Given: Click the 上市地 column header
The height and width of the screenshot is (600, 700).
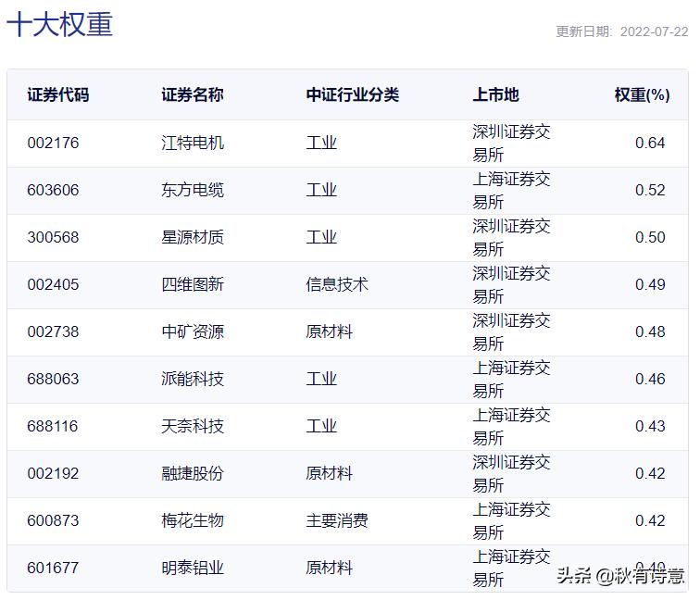Looking at the screenshot, I should tap(495, 94).
